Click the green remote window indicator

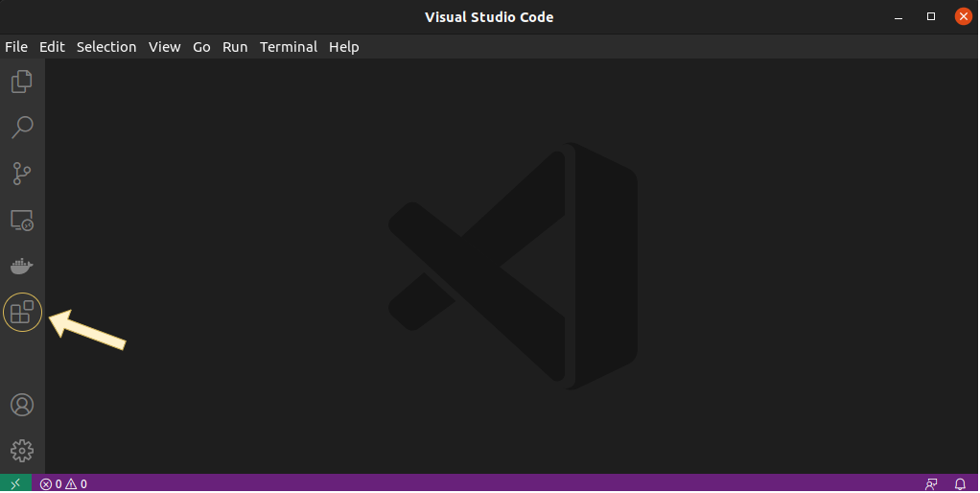pos(16,483)
